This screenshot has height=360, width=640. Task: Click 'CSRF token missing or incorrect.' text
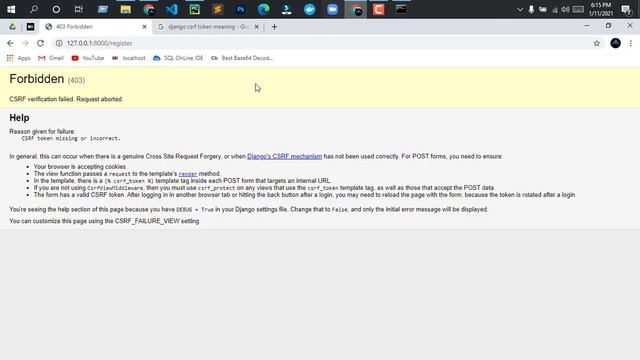(x=71, y=138)
